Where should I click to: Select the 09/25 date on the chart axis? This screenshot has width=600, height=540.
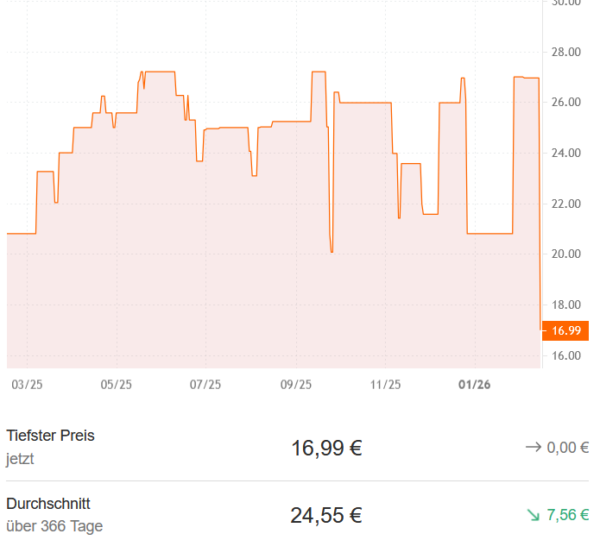pyautogui.click(x=296, y=384)
